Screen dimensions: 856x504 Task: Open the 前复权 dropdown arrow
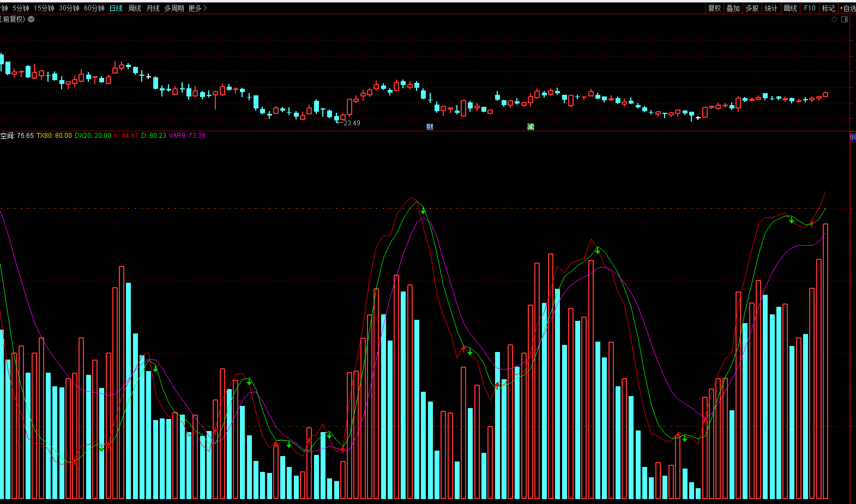[x=31, y=19]
